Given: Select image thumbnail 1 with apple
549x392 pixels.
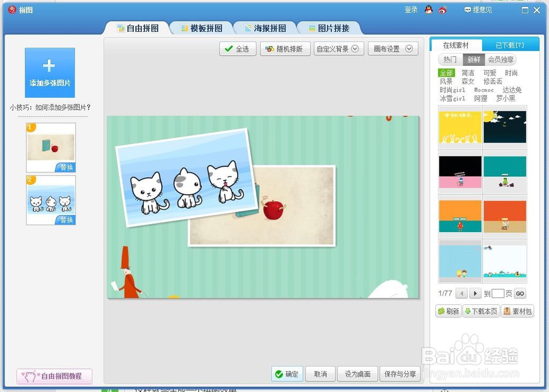Looking at the screenshot, I should [x=51, y=147].
